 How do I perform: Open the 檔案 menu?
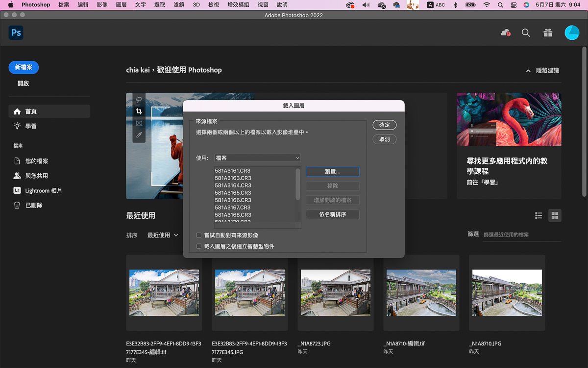click(x=64, y=5)
